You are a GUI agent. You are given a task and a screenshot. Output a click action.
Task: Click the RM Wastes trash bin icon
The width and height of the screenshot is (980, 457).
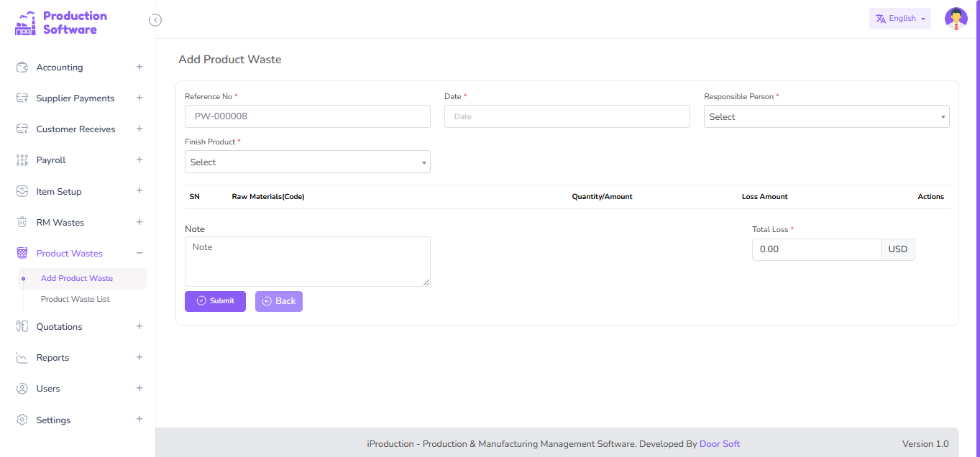tap(22, 223)
